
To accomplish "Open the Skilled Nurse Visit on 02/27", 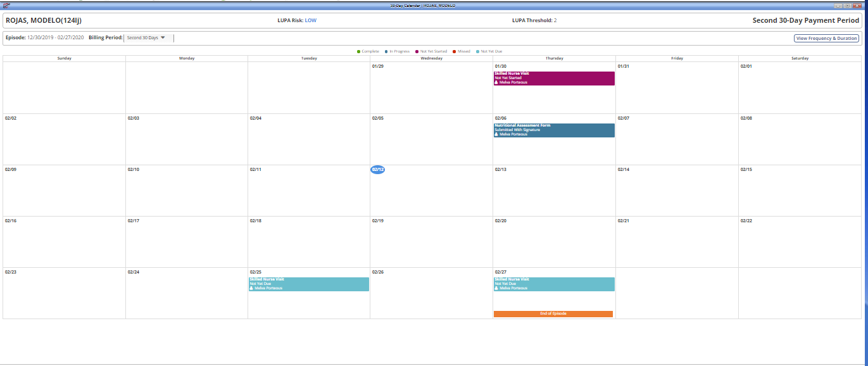I will click(554, 284).
